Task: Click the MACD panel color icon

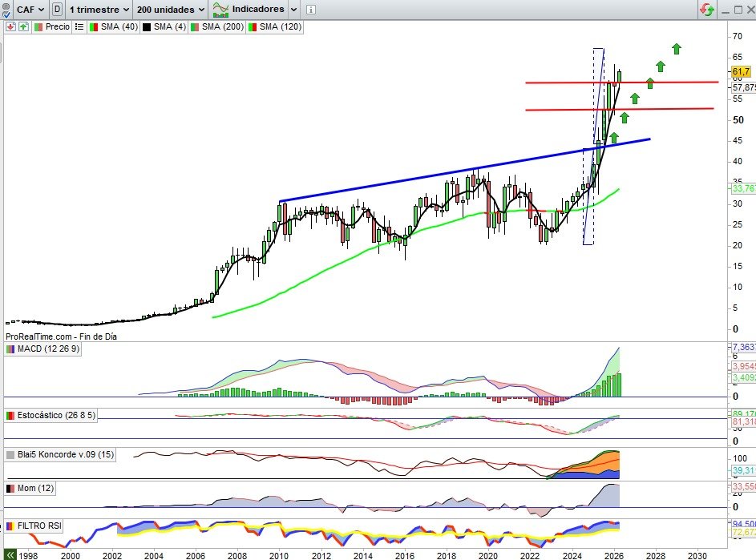Action: [10, 349]
